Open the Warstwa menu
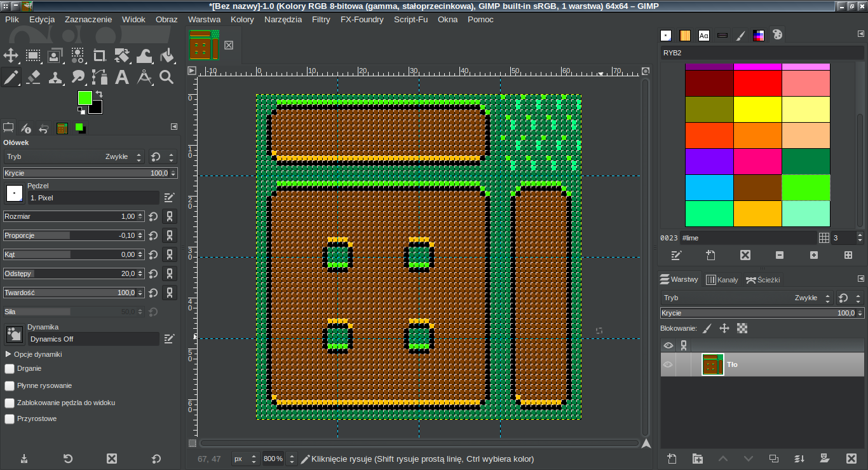The image size is (868, 470). pos(204,19)
